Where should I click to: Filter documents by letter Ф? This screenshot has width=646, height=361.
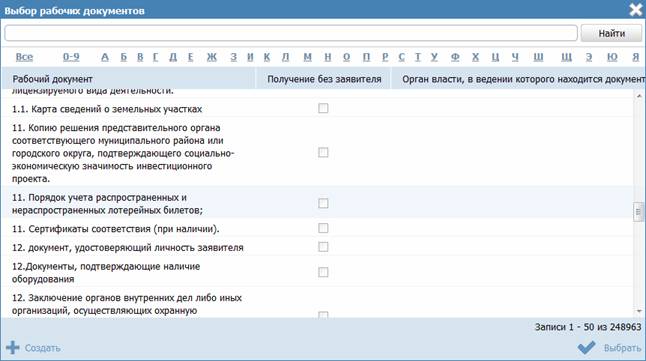pyautogui.click(x=455, y=57)
